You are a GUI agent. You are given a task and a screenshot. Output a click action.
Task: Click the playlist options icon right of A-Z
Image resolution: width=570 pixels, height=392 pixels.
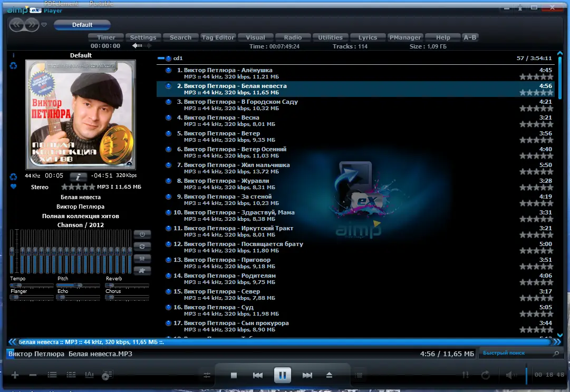pyautogui.click(x=107, y=375)
